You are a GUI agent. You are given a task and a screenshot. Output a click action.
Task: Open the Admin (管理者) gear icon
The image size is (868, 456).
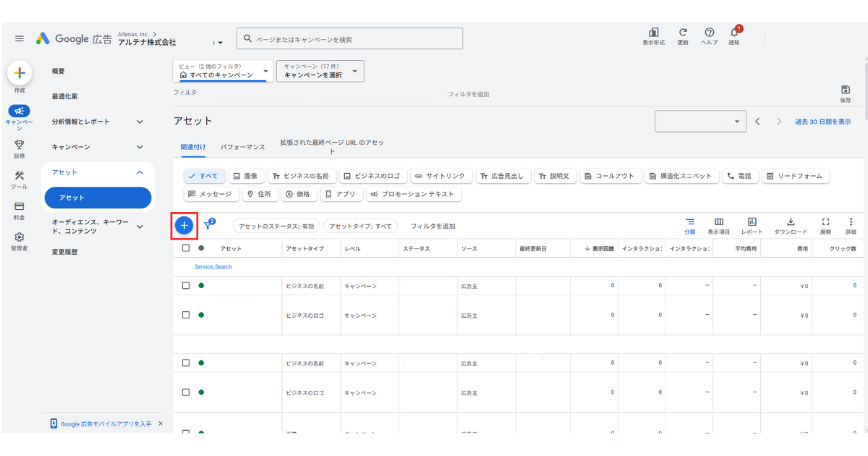click(20, 237)
